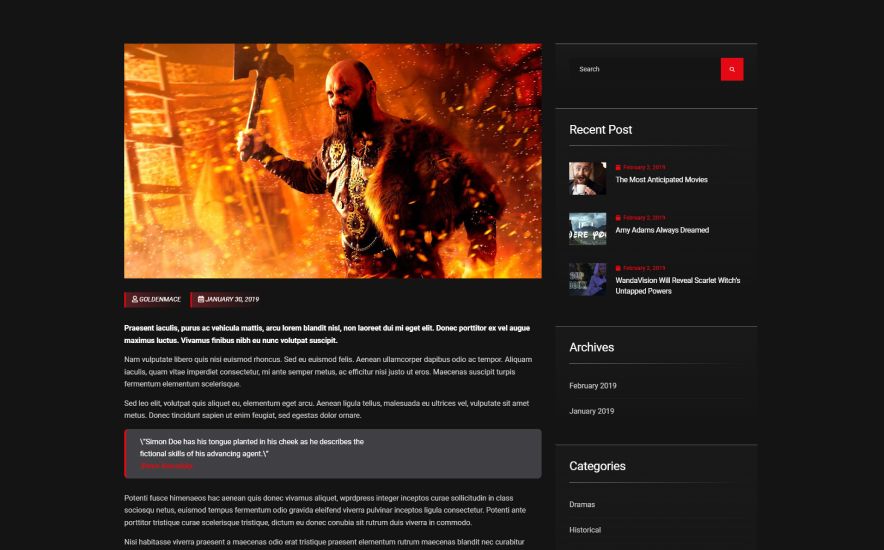
Task: Click the GOLDENMACE author tag
Action: (x=155, y=299)
